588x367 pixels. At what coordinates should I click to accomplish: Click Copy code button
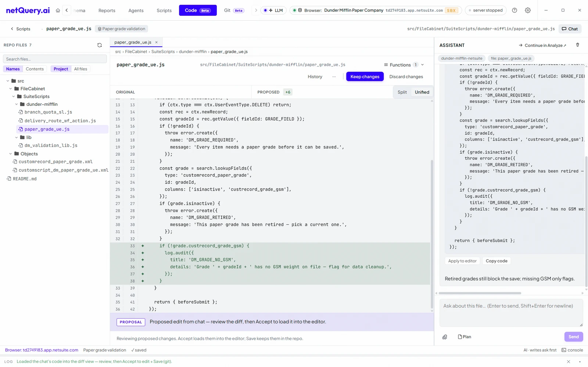click(496, 261)
